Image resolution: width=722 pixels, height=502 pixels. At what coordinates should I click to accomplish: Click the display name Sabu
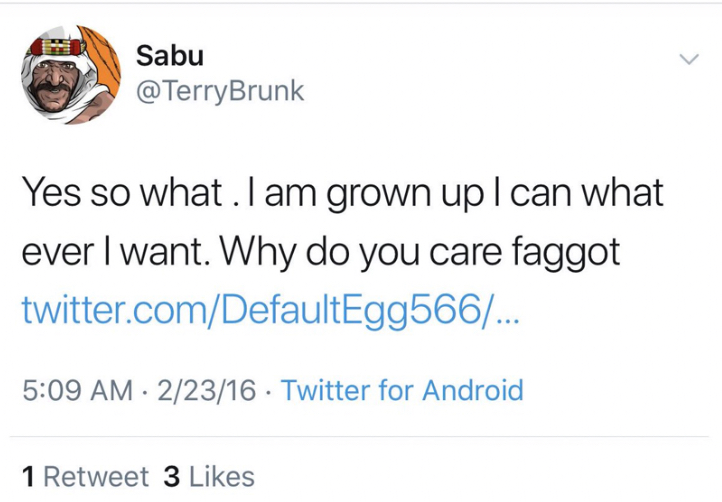169,56
